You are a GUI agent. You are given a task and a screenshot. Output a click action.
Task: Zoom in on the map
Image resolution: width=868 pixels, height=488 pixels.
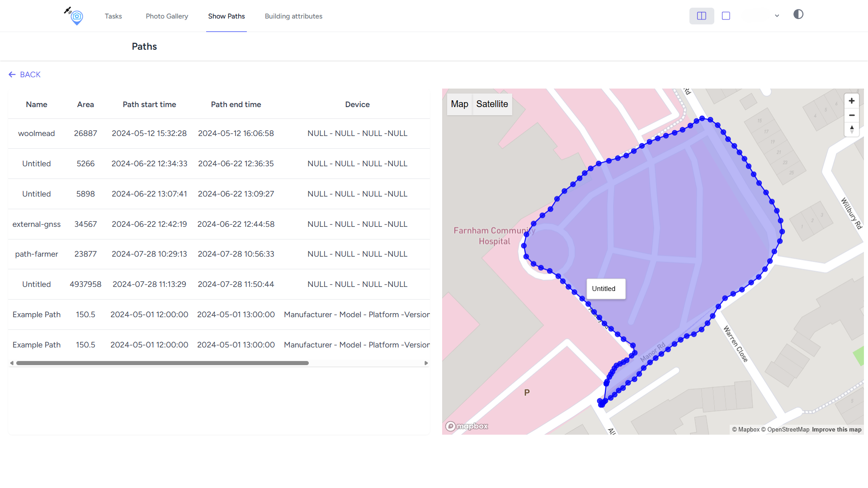[x=852, y=101]
